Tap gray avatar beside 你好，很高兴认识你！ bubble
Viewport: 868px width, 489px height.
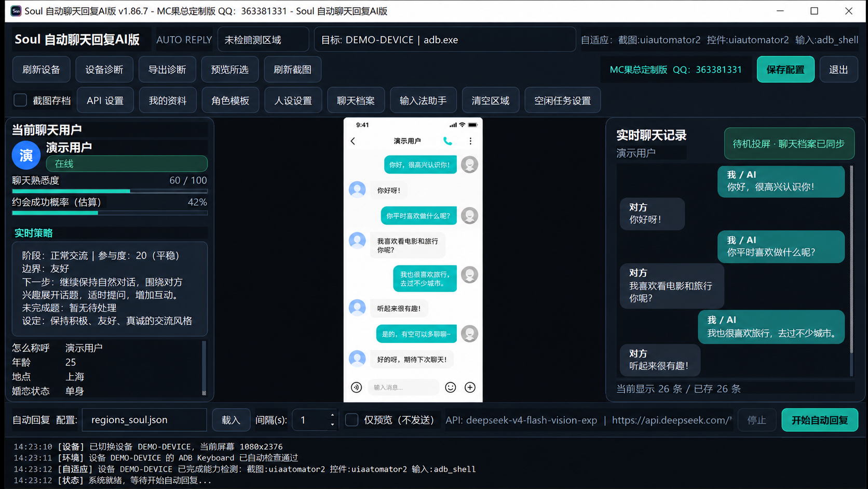point(469,164)
